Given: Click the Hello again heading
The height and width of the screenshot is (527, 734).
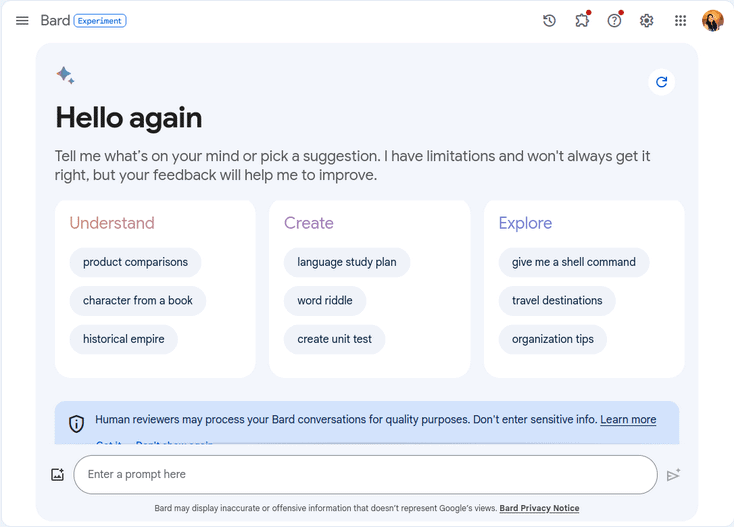Looking at the screenshot, I should click(129, 117).
